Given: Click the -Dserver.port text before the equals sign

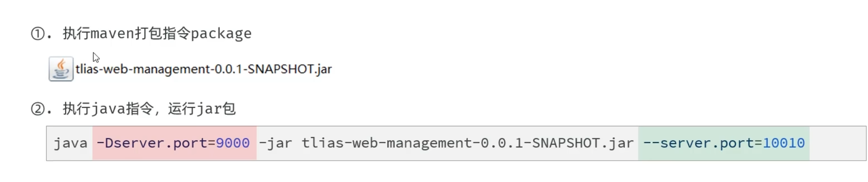Looking at the screenshot, I should 152,143.
